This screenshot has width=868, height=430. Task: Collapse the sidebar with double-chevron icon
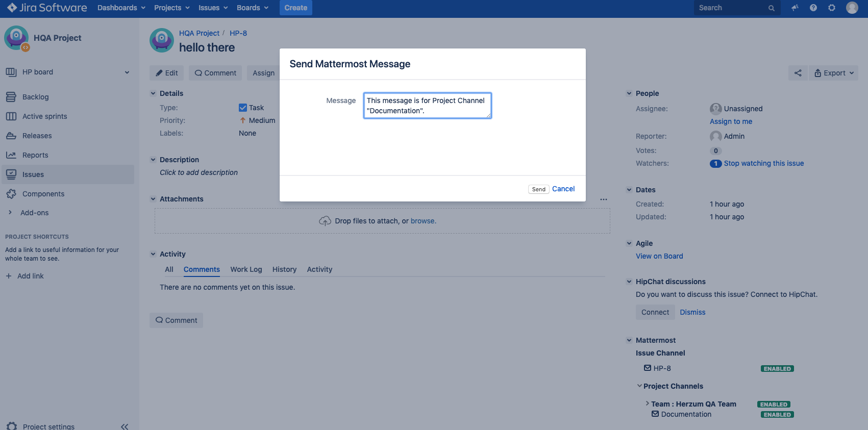[125, 426]
